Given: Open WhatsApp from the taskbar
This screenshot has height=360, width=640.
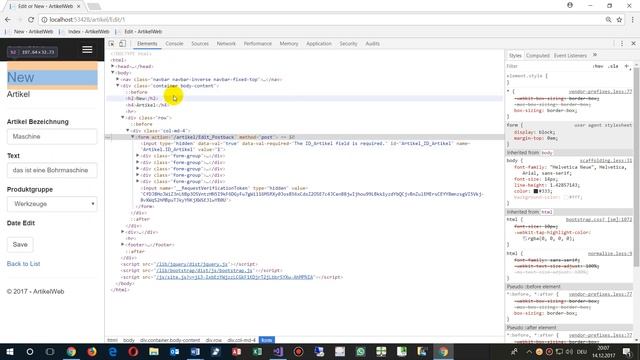Looking at the screenshot, I should 360,351.
